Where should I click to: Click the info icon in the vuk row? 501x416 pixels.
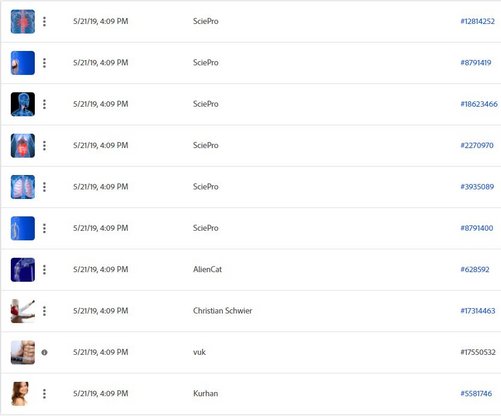44,352
